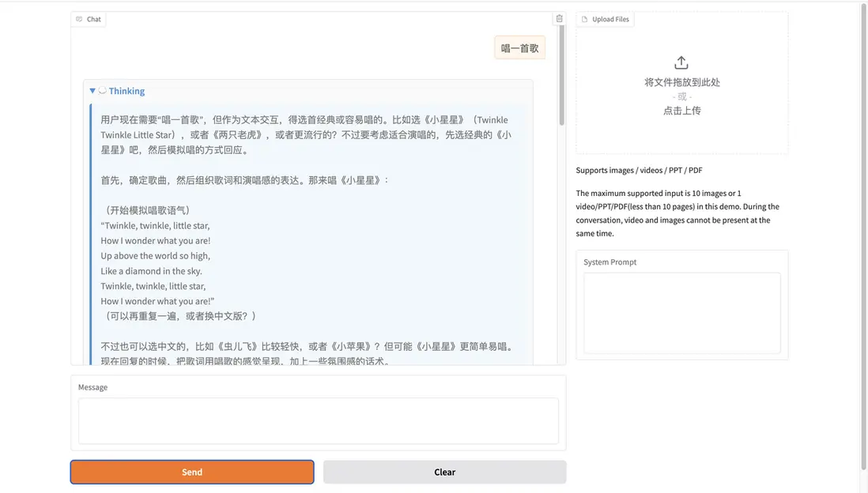Viewport: 868px width, 493px height.
Task: Click the upload arrow icon
Action: (681, 62)
